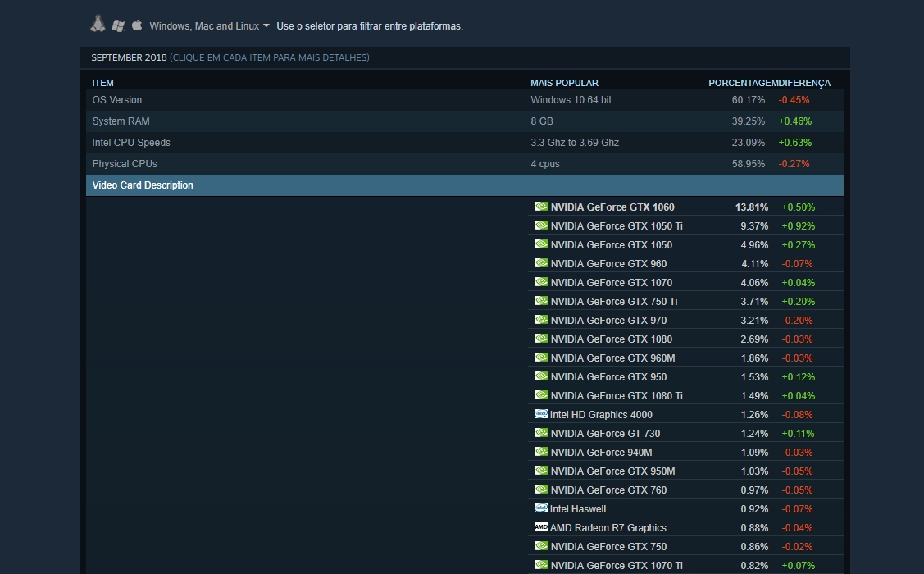Click the NVIDIA logo beside GeForce GTX 950M
Screen dimensions: 924x574
541,471
